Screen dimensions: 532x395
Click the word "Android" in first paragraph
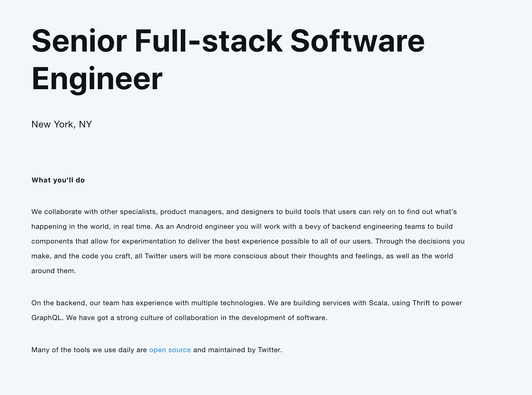pos(189,226)
